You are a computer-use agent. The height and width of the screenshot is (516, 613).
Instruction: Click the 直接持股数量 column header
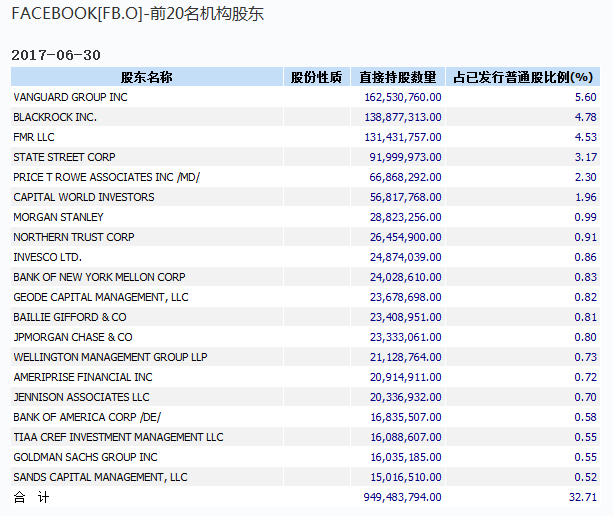(x=398, y=77)
